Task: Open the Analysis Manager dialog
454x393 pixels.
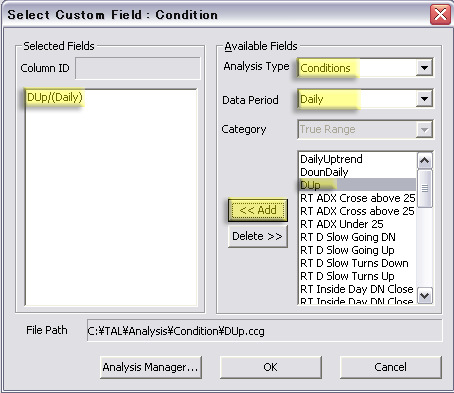Action: coord(151,367)
